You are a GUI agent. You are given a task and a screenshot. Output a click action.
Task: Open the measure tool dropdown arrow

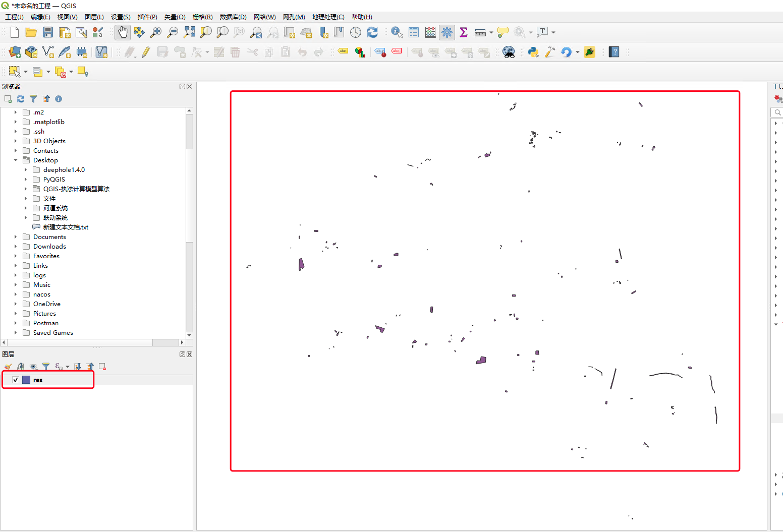491,33
